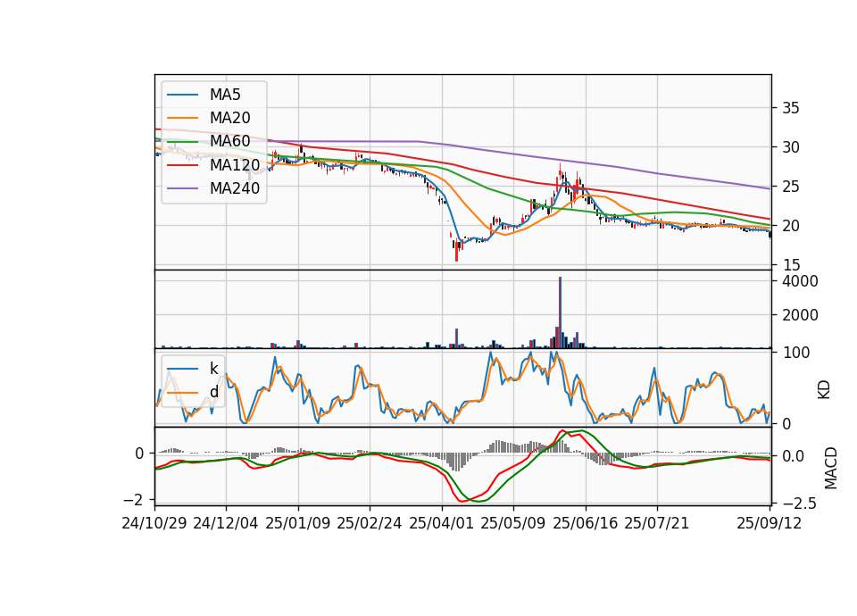Click the lowest red candlestick in April
Screen dimensions: 857x616
[457, 251]
